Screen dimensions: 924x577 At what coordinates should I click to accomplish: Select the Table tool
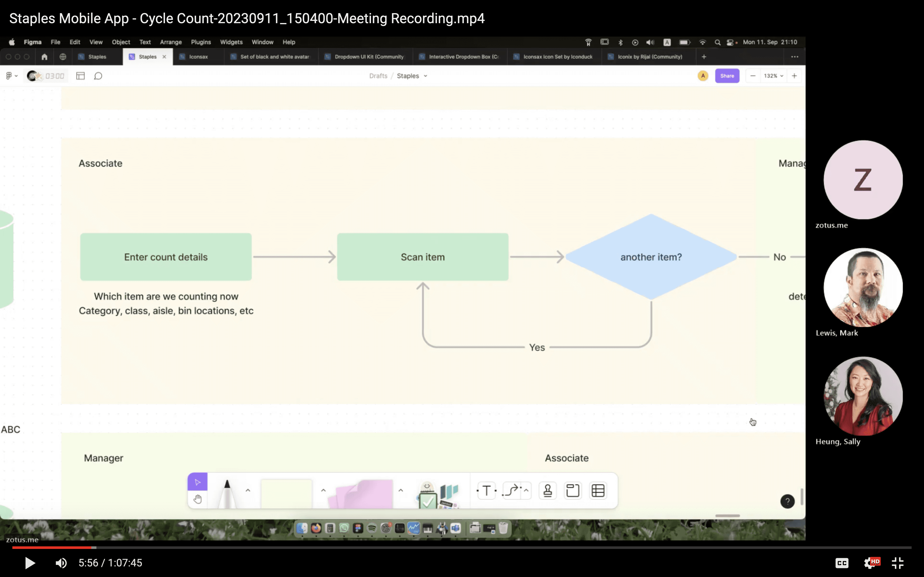pyautogui.click(x=598, y=490)
